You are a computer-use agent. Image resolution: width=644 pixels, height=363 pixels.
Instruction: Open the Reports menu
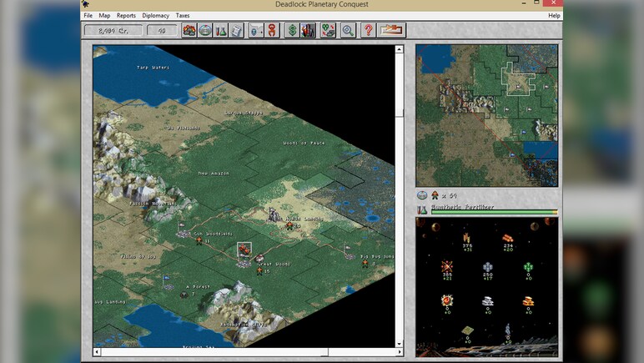126,16
